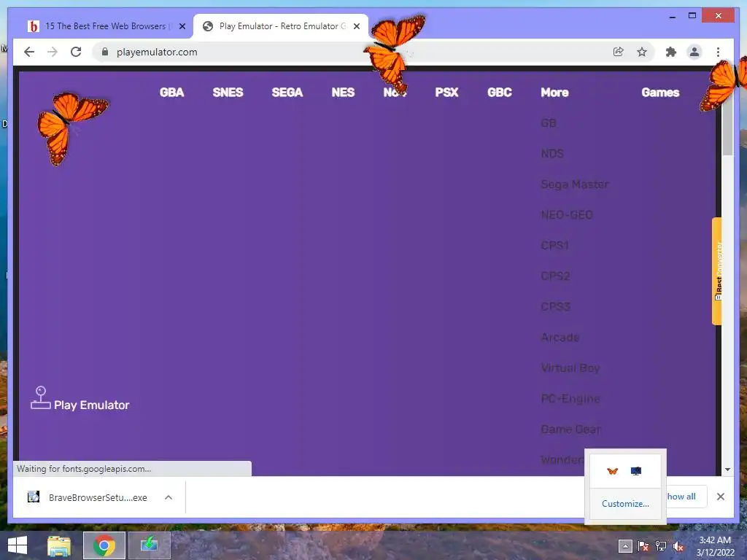Open the Windows Start button
Screen dimensions: 747x560
point(18,545)
